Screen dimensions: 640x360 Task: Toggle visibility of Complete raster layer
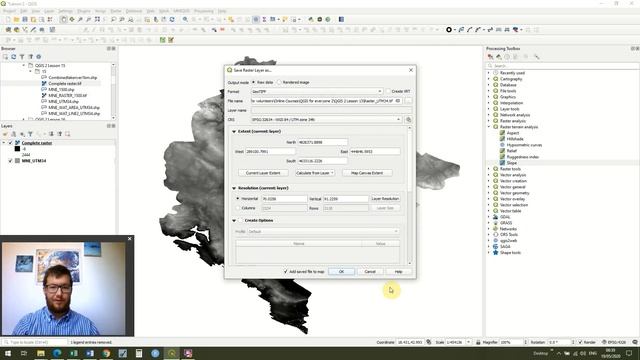(x=11, y=143)
